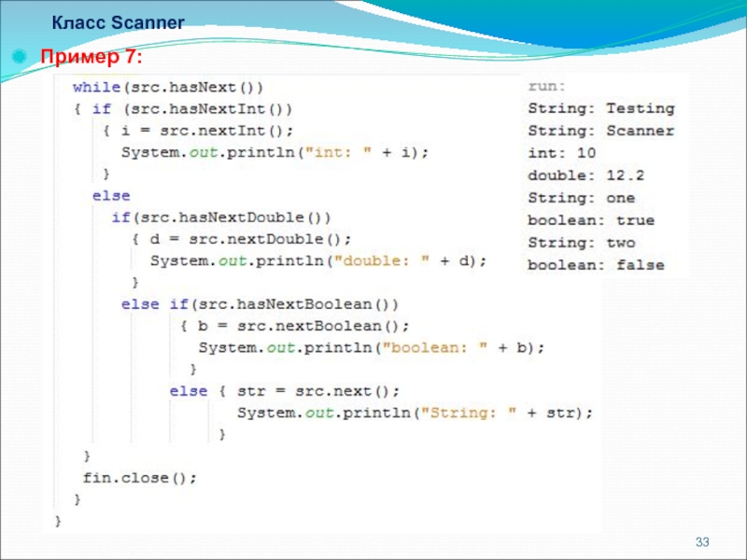Click output line 'boolean: false'
The height and width of the screenshot is (560, 747).
point(596,265)
